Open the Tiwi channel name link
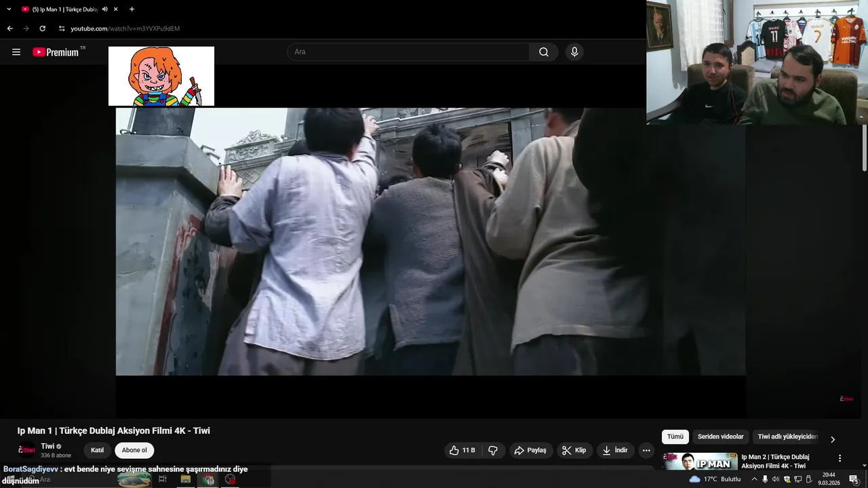 tap(47, 446)
